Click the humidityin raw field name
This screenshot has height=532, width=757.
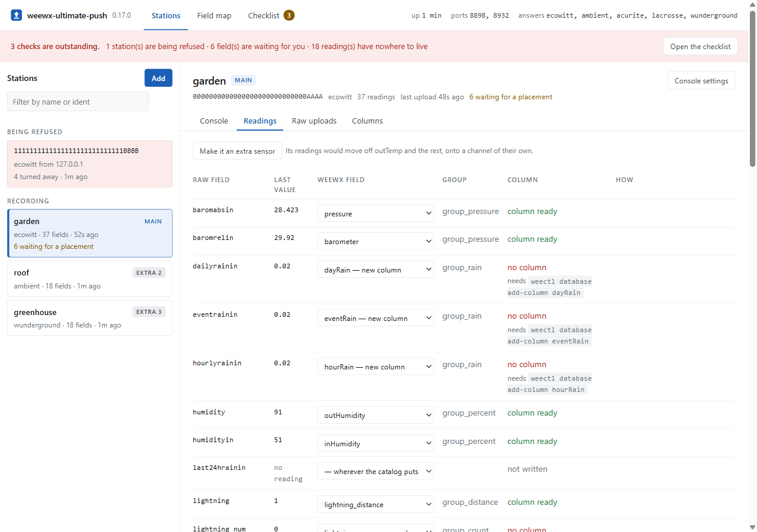[212, 440]
